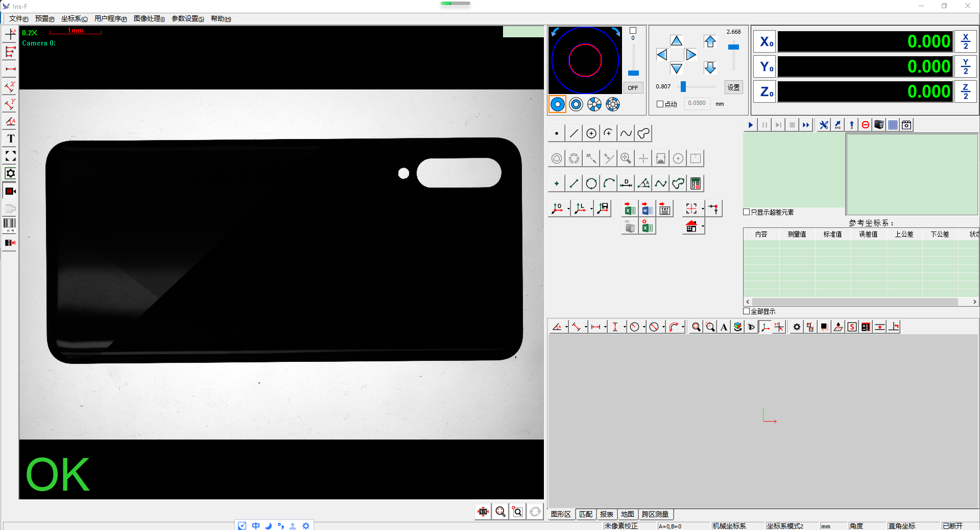Screen dimensions: 980x530
Task: Click the red S icon in graphics toolbar
Action: 852,327
